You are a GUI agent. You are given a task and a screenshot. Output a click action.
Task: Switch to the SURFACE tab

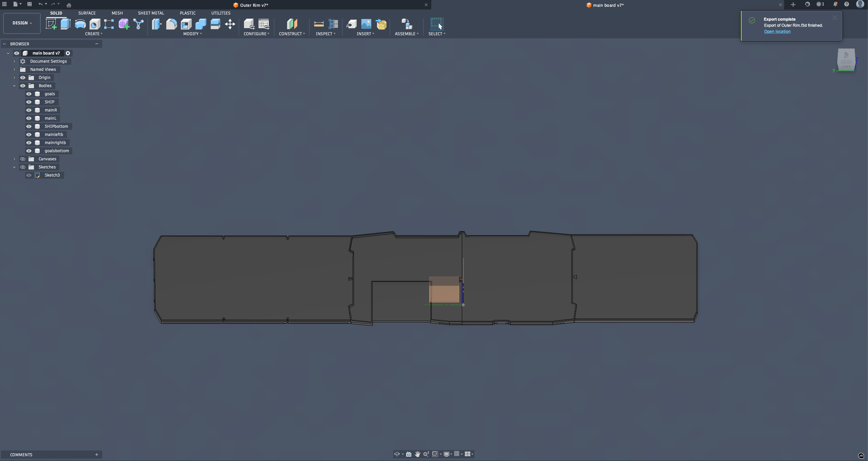(x=87, y=13)
